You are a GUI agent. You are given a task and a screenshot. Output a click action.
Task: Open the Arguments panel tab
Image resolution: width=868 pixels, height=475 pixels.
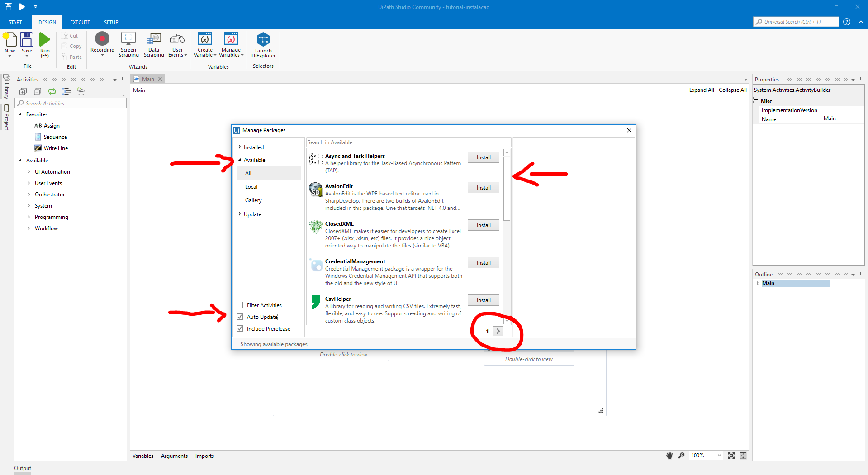pyautogui.click(x=174, y=456)
